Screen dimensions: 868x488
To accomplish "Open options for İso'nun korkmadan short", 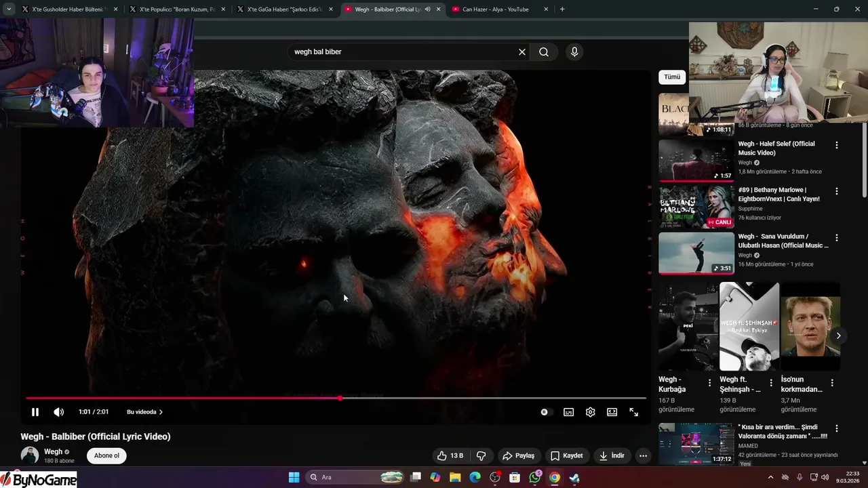I will tap(832, 383).
